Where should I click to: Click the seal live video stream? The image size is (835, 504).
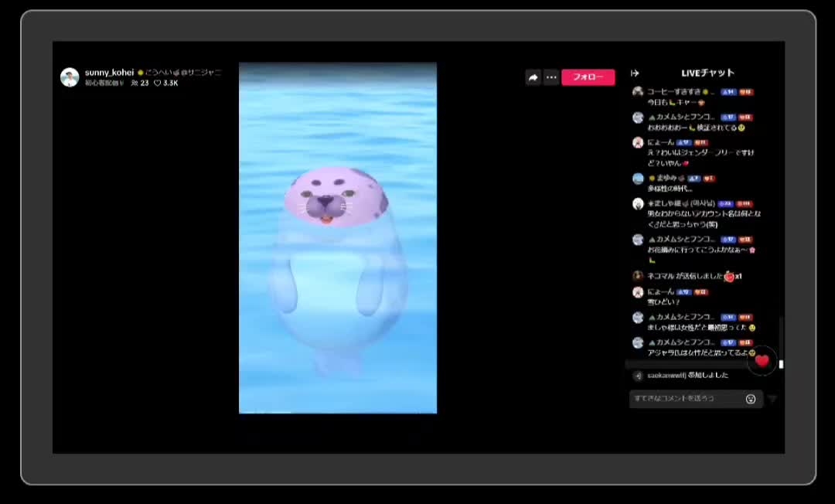pyautogui.click(x=338, y=238)
